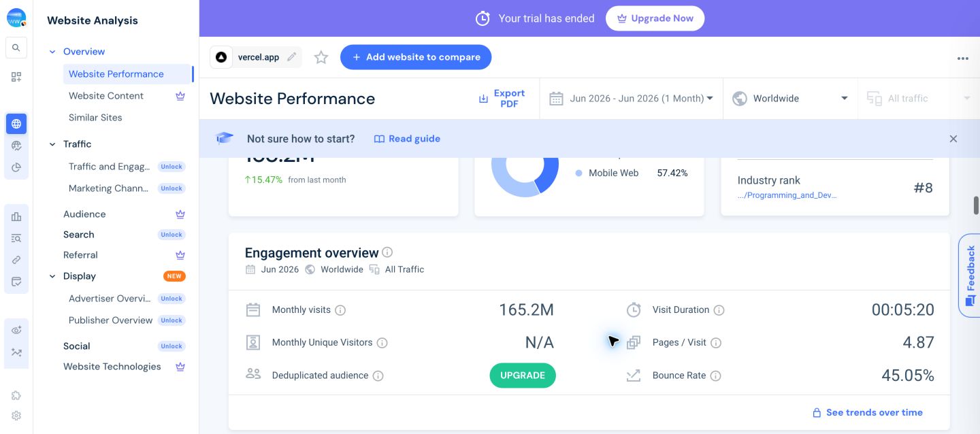
Task: Collapse the Display section chevron
Action: point(52,276)
